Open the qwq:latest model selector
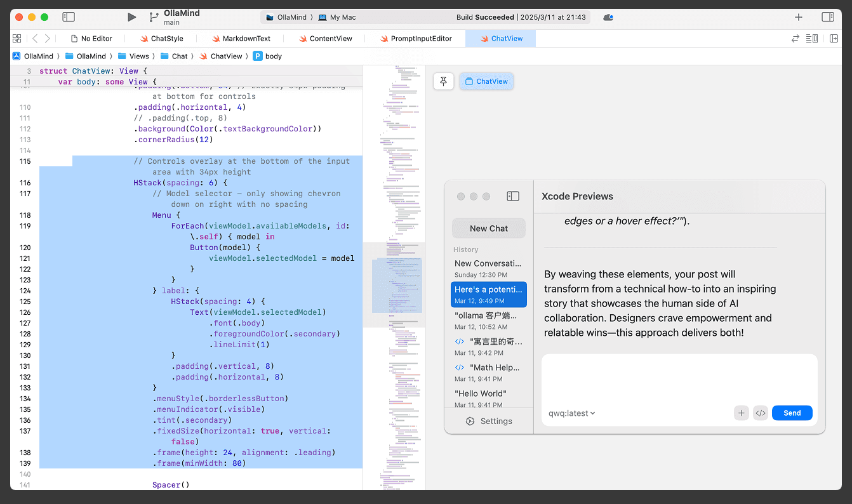 pyautogui.click(x=571, y=413)
